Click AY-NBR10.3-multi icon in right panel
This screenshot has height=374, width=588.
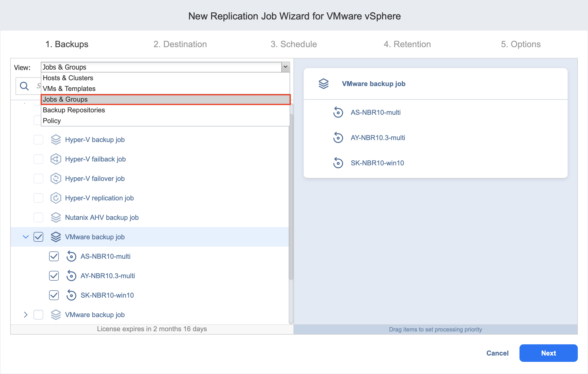coord(338,138)
